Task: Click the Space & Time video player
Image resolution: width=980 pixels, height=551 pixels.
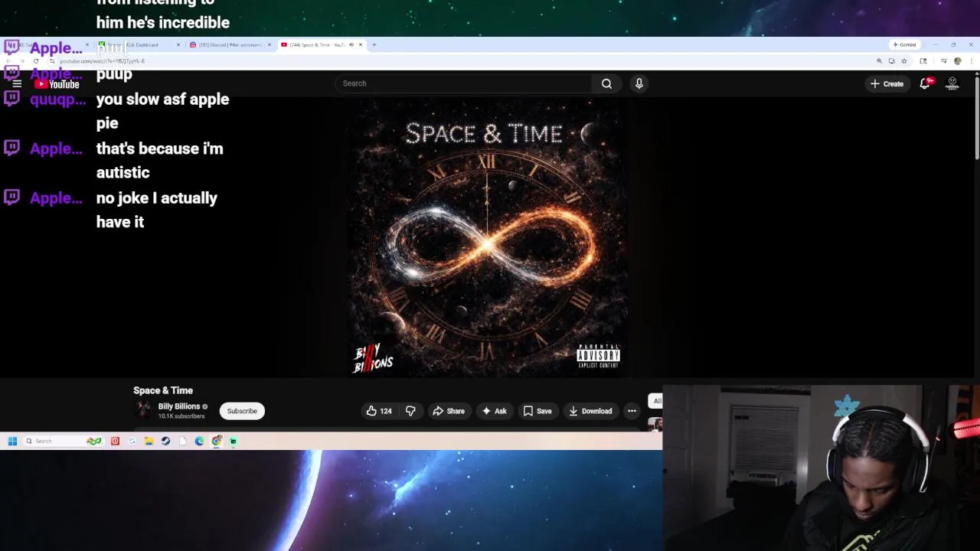Action: click(x=487, y=236)
